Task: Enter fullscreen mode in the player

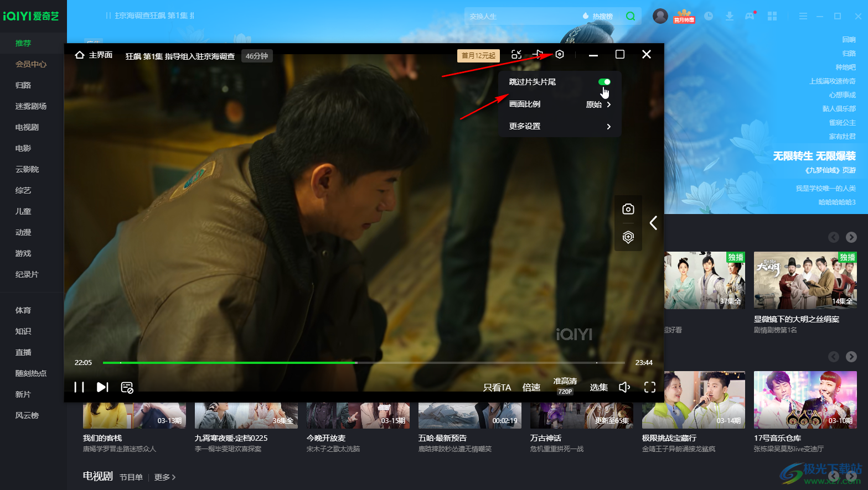Action: (x=650, y=387)
